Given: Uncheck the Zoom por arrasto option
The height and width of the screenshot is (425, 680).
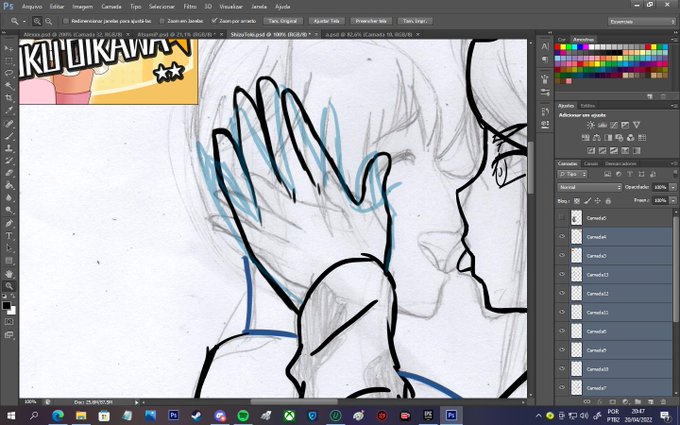Looking at the screenshot, I should 214,21.
